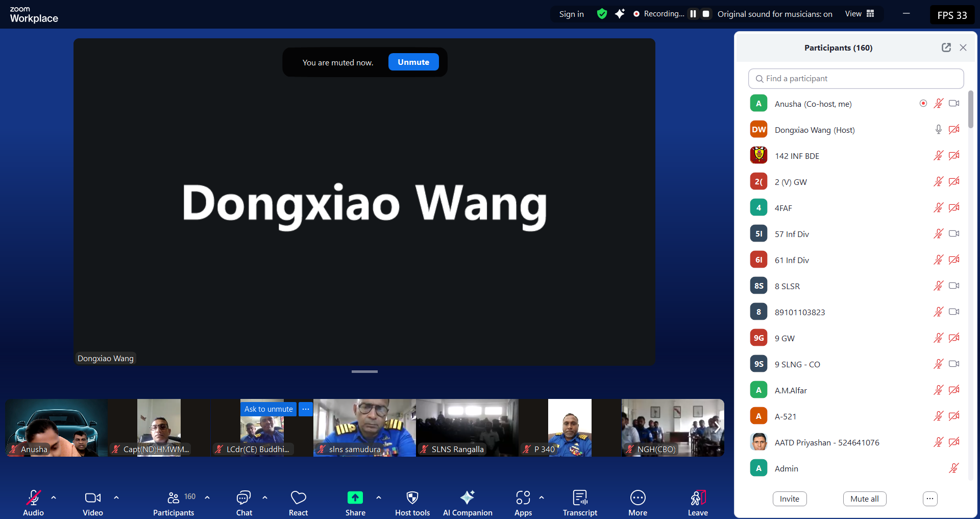Viewport: 980px width, 519px height.
Task: Click the Apps toolbar icon
Action: tap(523, 498)
